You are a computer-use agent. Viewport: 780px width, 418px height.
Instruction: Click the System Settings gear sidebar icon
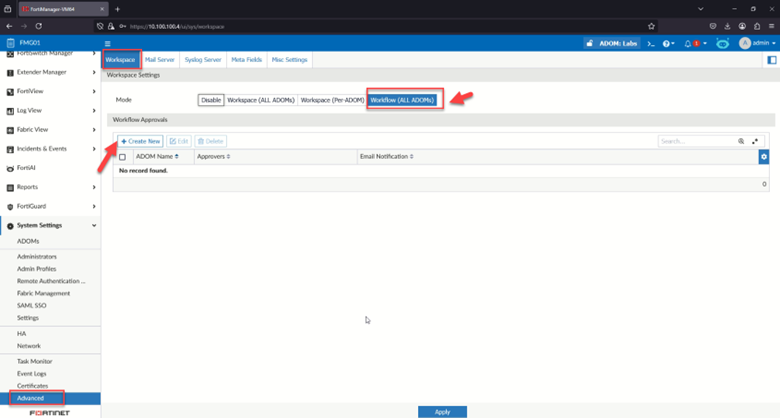(10, 226)
